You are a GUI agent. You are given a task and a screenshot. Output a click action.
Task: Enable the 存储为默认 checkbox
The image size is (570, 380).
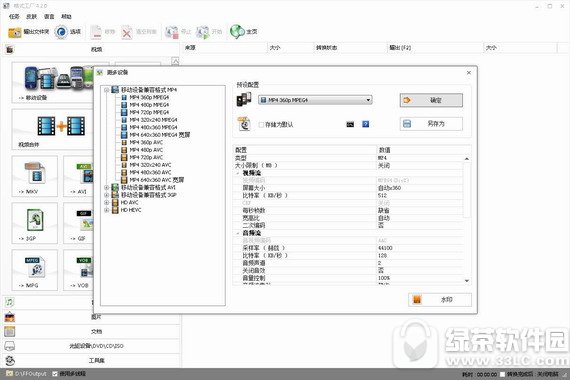click(261, 125)
